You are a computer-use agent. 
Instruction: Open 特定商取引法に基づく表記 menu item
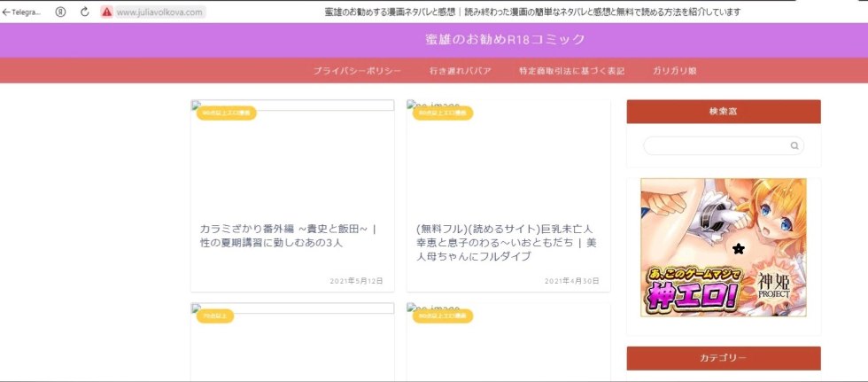(571, 71)
